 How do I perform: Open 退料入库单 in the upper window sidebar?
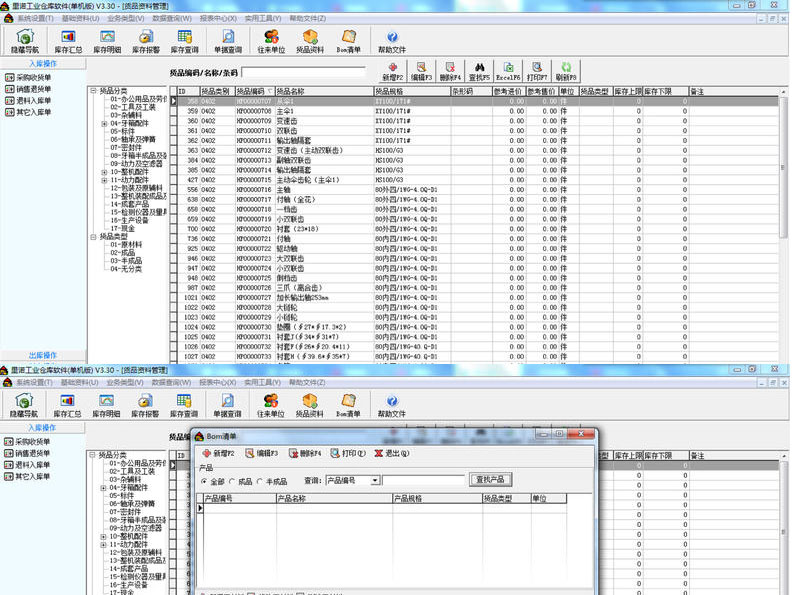(28, 101)
